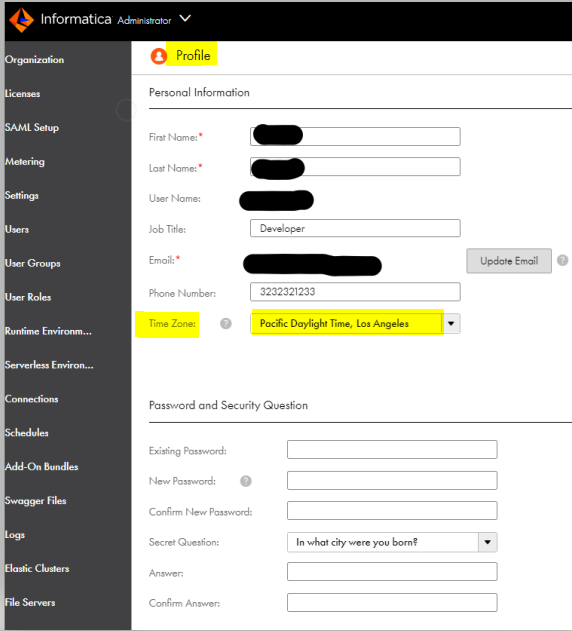
Task: Navigate to Users
Action: pos(17,229)
